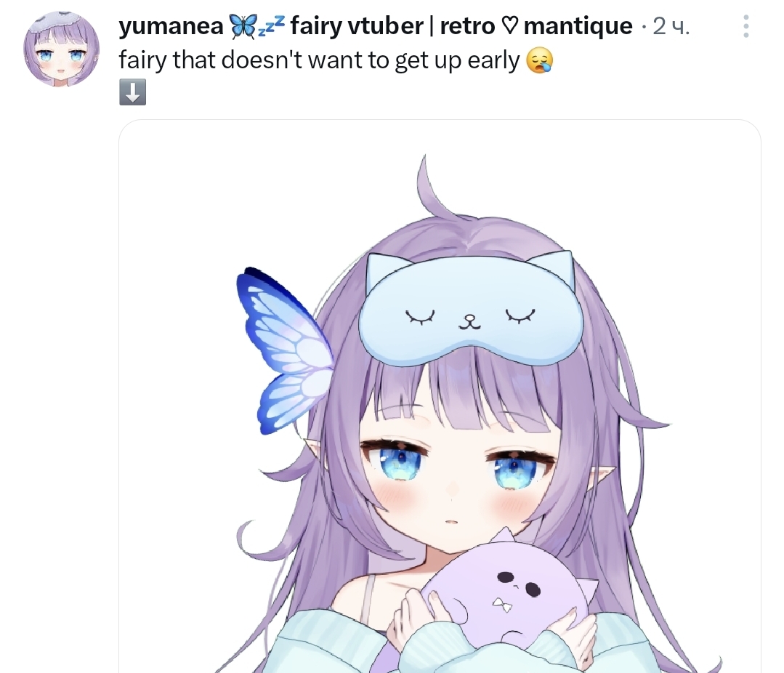The height and width of the screenshot is (673, 784).
Task: Click the heart symbol between retro and mantique
Action: [509, 26]
